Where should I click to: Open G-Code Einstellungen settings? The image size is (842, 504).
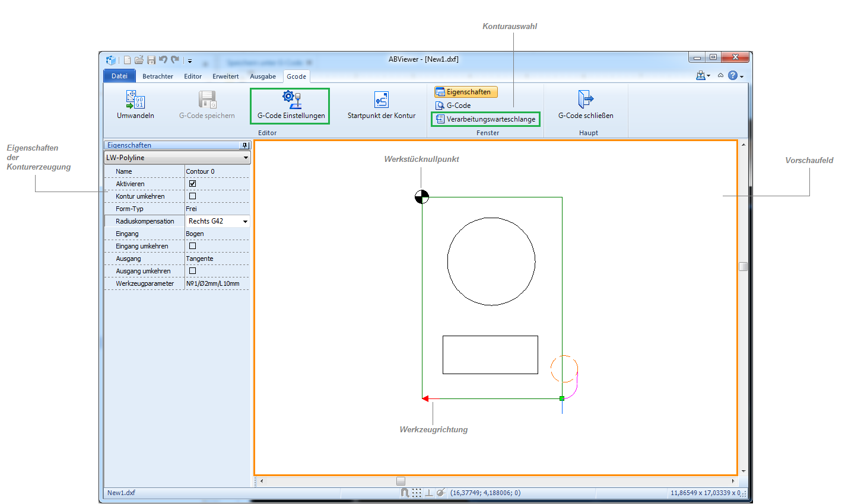pos(291,105)
